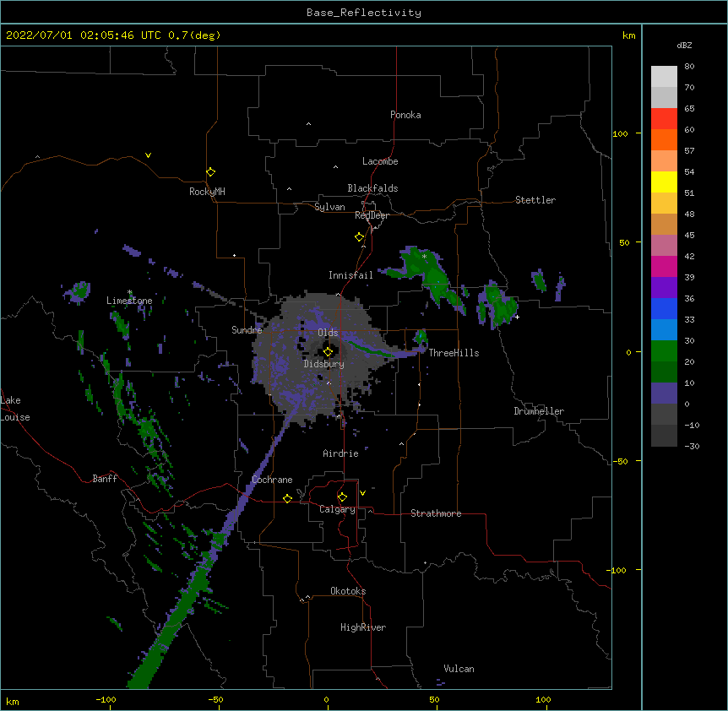The width and height of the screenshot is (728, 711).
Task: Click the yellow station marker near RockyMH
Action: coord(210,171)
